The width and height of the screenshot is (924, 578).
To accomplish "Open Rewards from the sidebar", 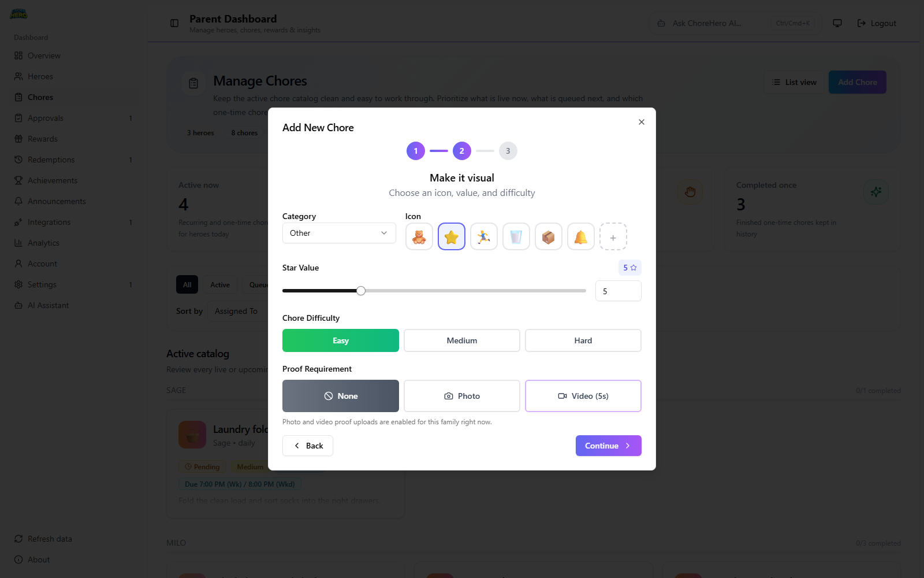I will (x=42, y=139).
